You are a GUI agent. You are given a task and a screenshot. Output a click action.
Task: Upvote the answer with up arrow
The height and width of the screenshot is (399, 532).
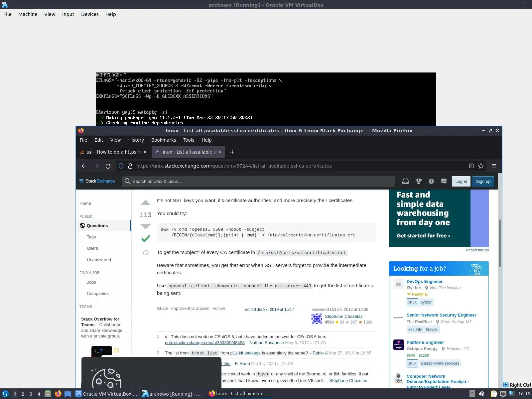146,202
